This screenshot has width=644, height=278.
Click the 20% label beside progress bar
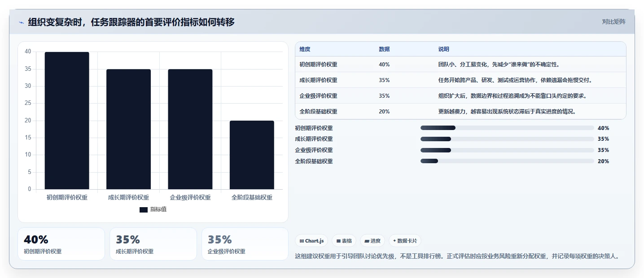click(x=604, y=161)
